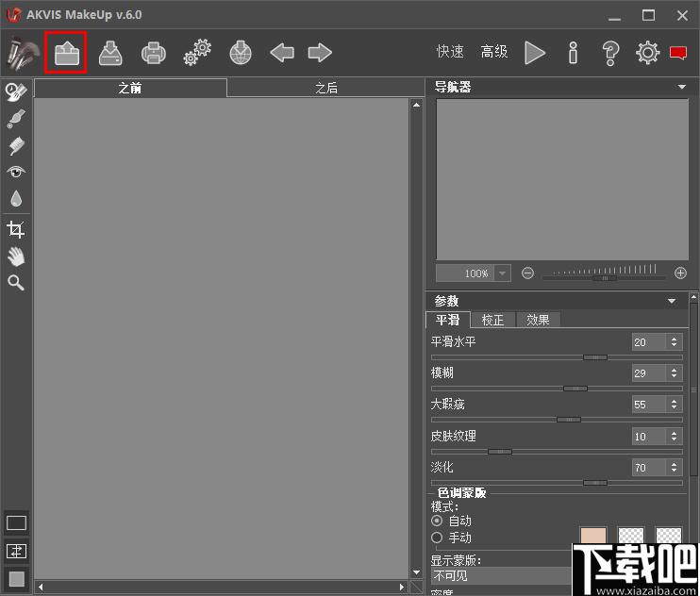Select 手动 mask mode radio button
700x596 pixels.
coord(437,538)
